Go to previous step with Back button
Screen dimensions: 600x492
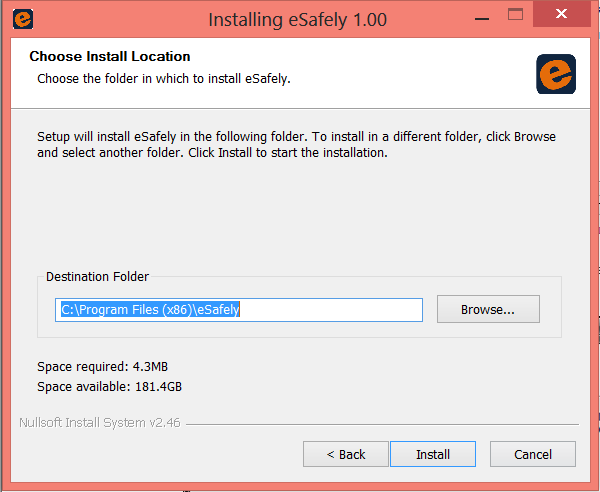(346, 454)
